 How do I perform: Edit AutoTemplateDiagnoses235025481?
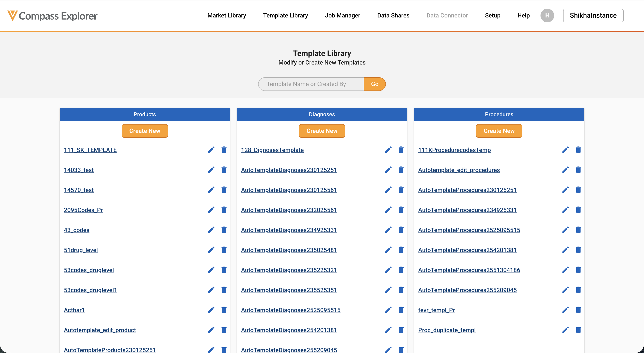(388, 250)
